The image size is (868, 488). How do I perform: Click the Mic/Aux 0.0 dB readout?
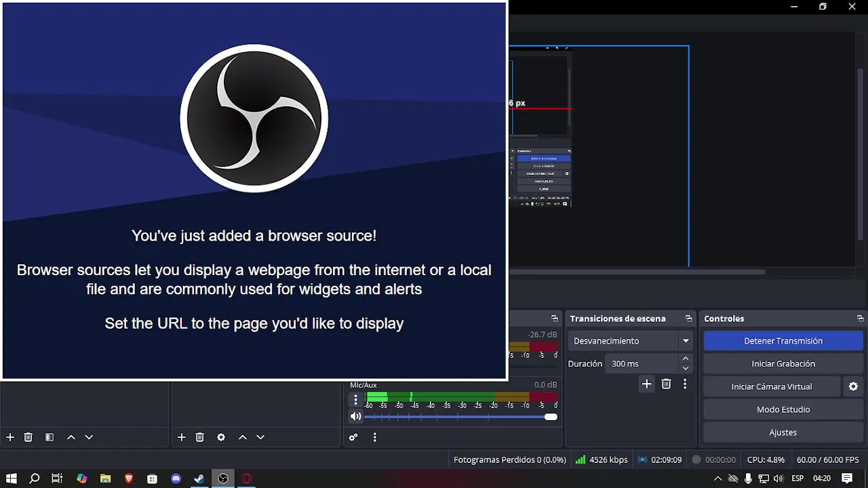545,385
